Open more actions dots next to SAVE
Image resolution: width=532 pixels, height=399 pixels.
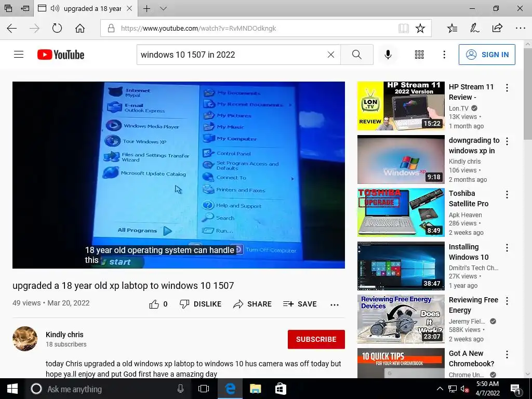coord(335,304)
